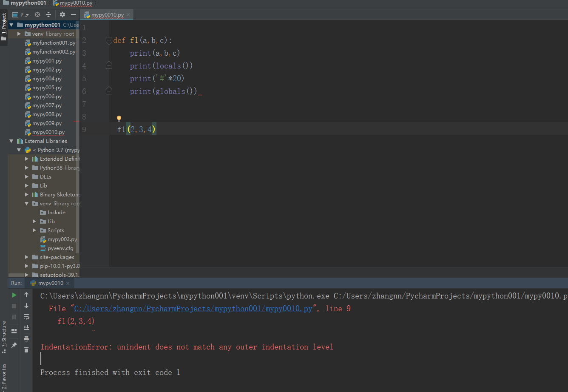The width and height of the screenshot is (568, 392).
Task: Expand DLLs folder node
Action: coord(27,177)
